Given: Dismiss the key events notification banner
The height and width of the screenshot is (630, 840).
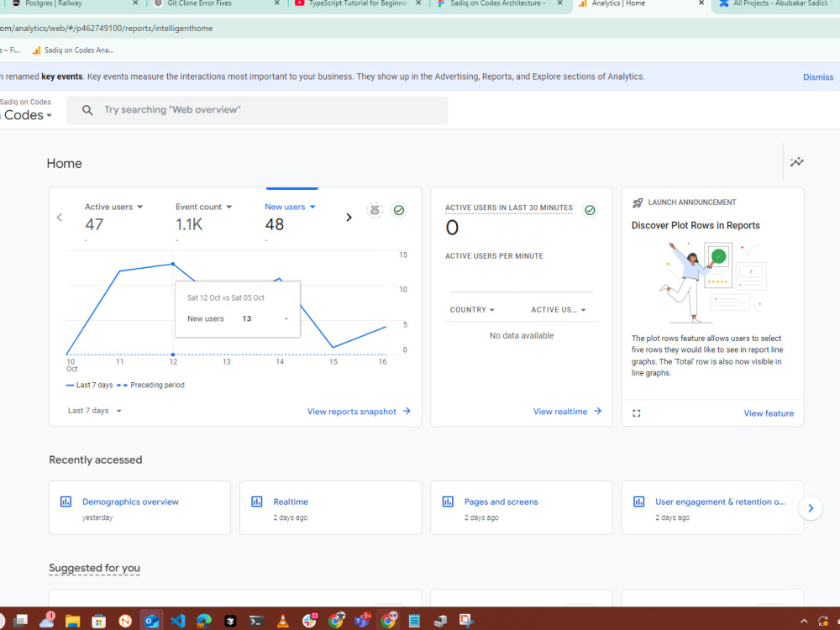Looking at the screenshot, I should coord(817,77).
